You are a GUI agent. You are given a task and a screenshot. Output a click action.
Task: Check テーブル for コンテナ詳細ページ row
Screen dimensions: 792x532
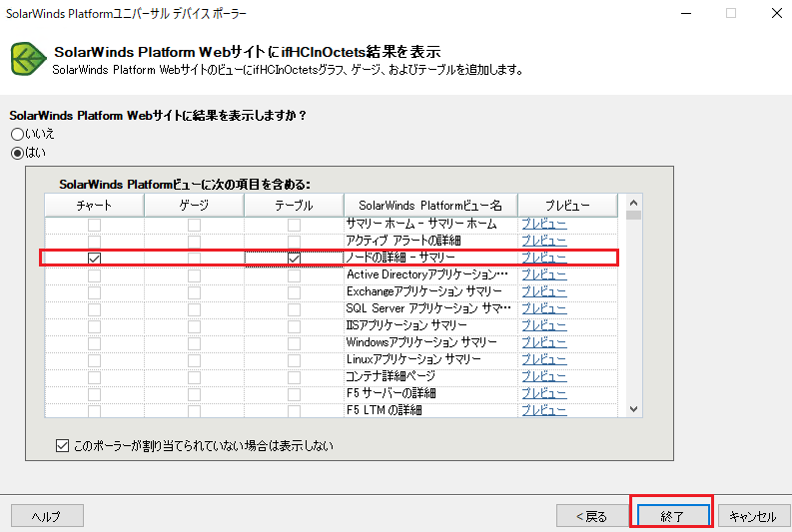294,377
